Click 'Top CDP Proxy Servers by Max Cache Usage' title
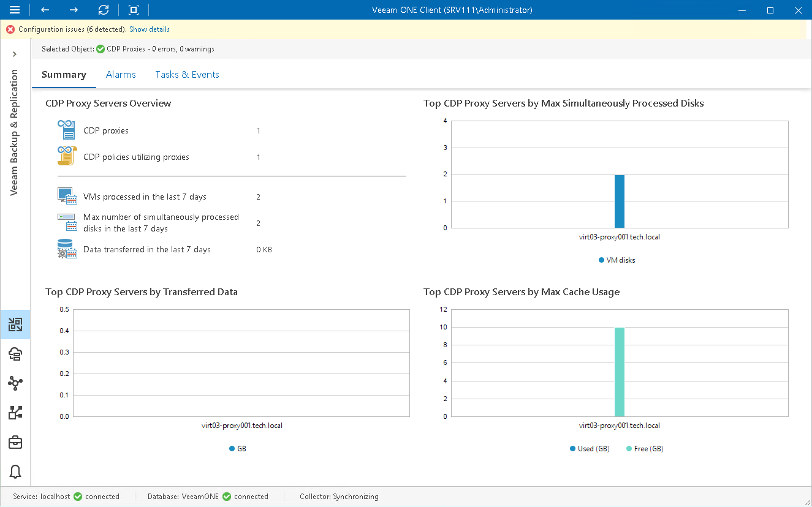812x507 pixels. pos(522,292)
